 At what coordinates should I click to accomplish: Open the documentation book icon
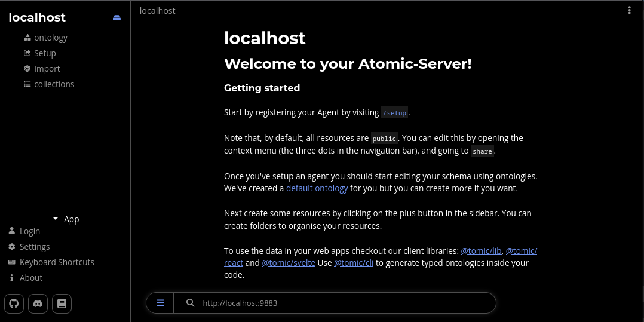62,303
